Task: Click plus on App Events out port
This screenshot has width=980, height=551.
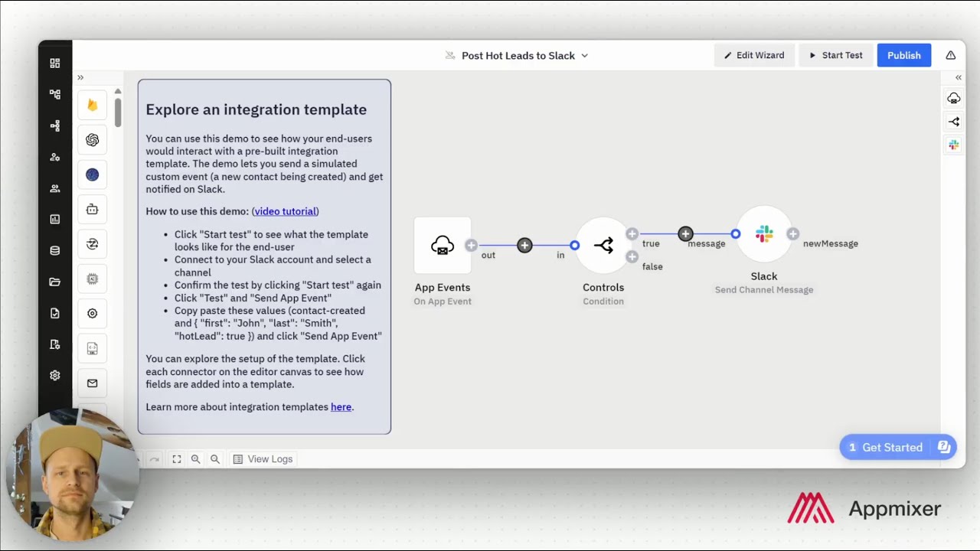Action: click(471, 246)
